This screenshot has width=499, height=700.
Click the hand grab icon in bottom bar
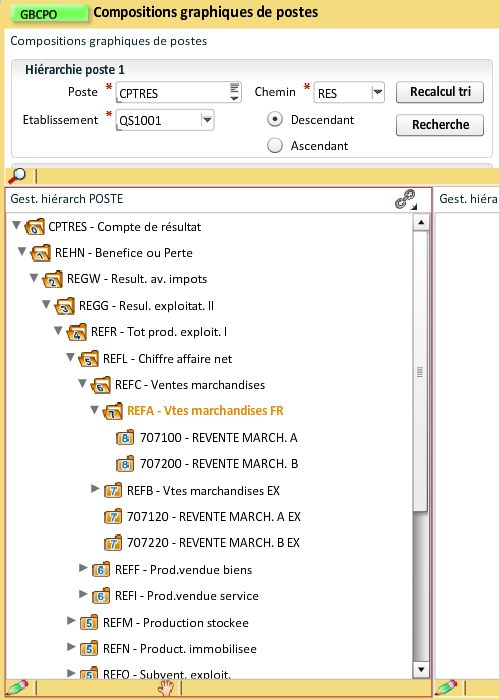coord(166,688)
